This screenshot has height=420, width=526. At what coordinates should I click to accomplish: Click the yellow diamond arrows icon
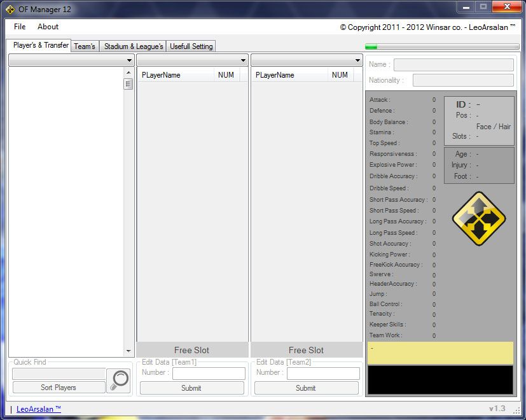(479, 220)
